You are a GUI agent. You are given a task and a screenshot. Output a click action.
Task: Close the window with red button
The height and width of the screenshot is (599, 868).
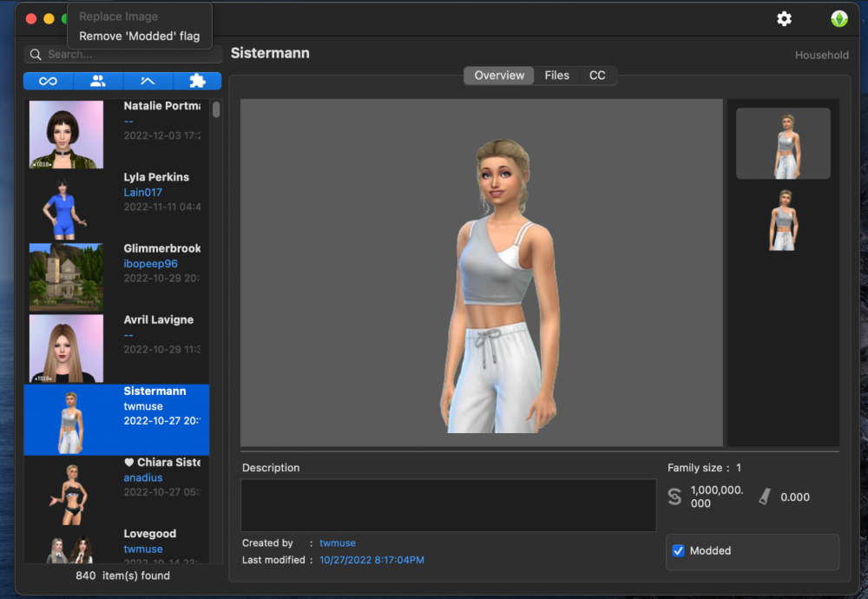(31, 19)
